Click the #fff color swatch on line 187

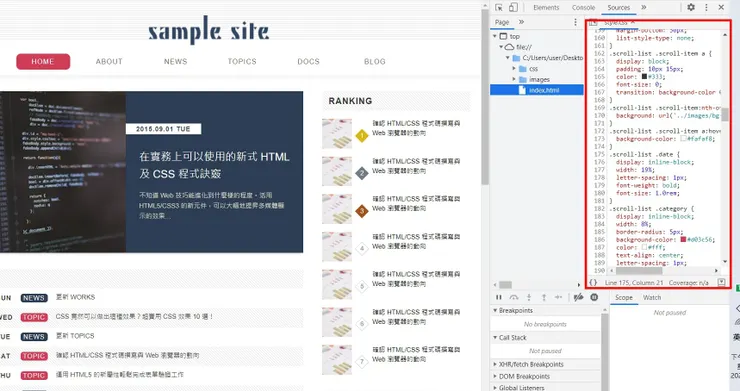(644, 247)
